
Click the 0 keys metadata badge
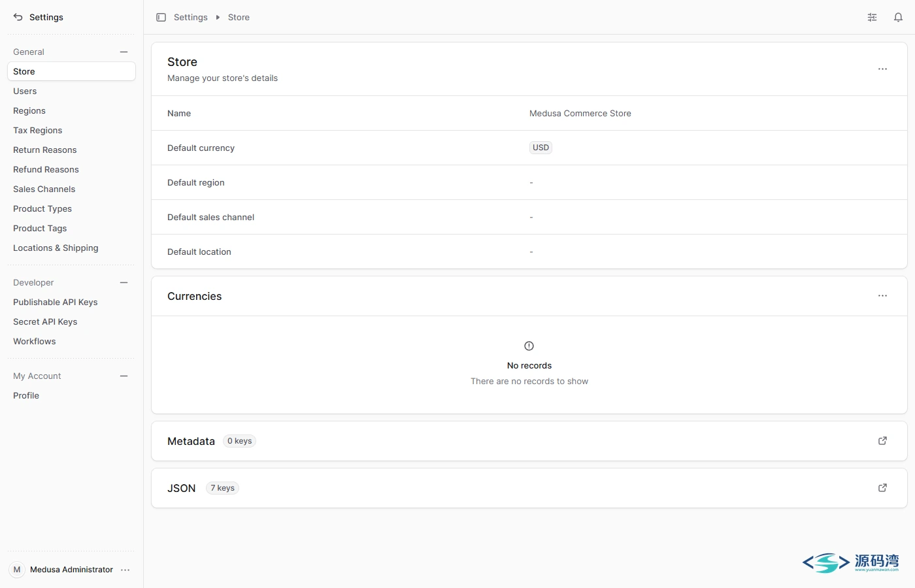(x=239, y=441)
